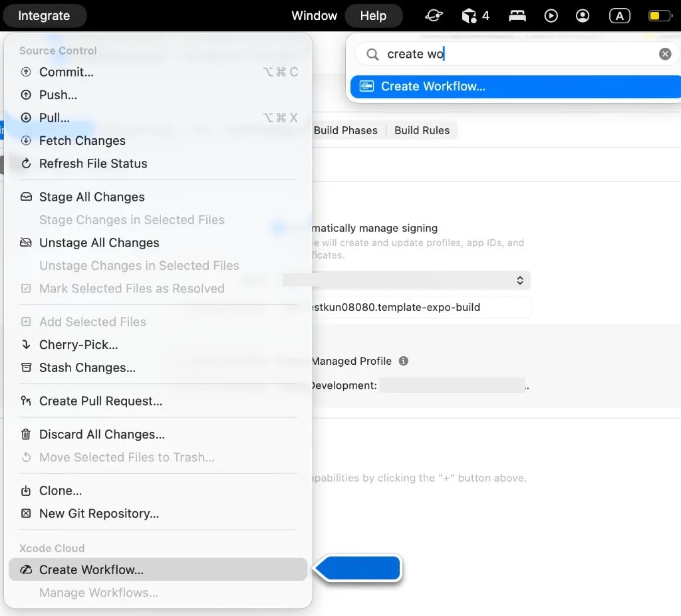Viewport: 681px width, 616px height.
Task: Select Stash Changes...
Action: 158,367
